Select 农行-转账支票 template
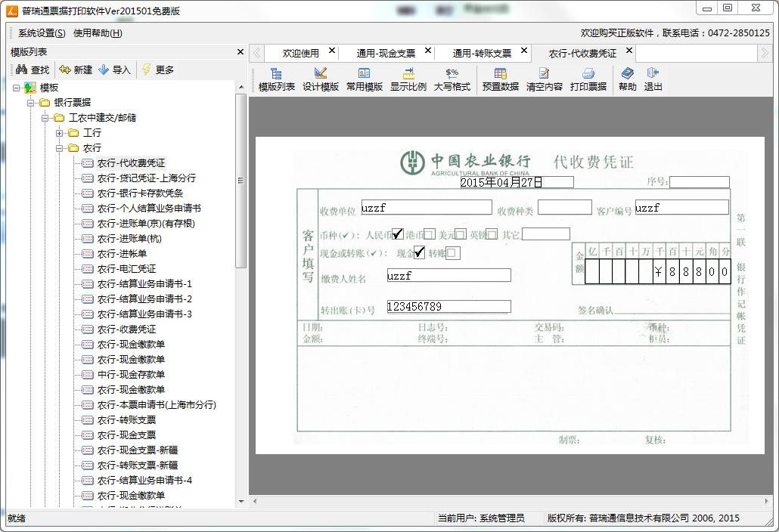Screen dimensions: 779x532 (x=126, y=420)
